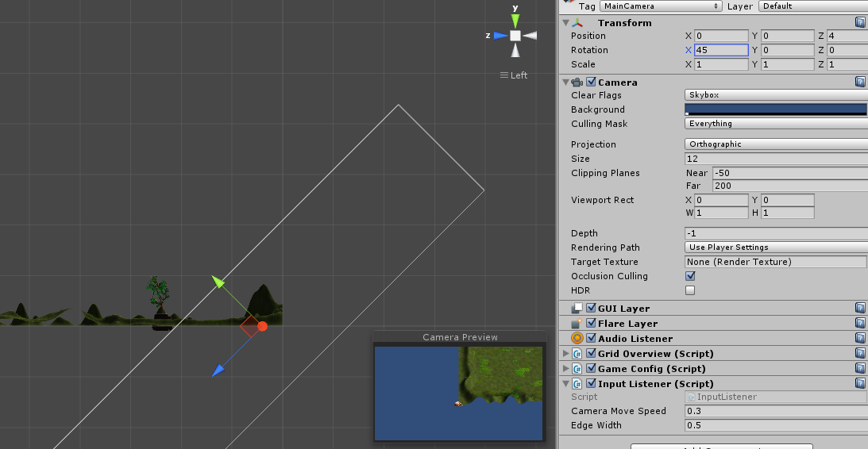The height and width of the screenshot is (449, 868).
Task: Click the Camera Preview thumbnail
Action: (x=458, y=393)
